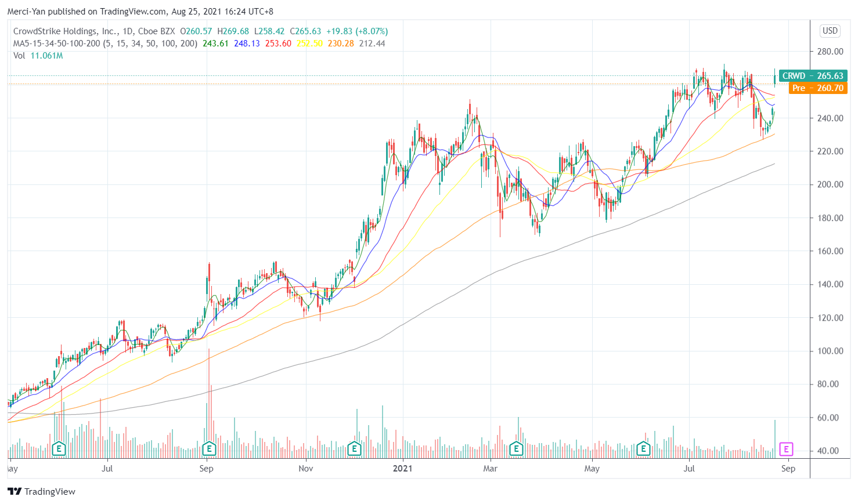Click the 100.00 price axis label
858x504 pixels.
(x=830, y=351)
